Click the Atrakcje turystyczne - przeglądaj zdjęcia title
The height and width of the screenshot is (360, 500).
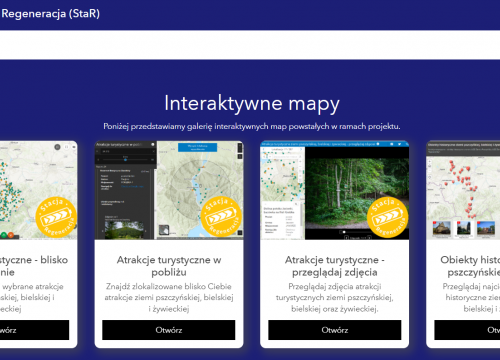click(335, 266)
